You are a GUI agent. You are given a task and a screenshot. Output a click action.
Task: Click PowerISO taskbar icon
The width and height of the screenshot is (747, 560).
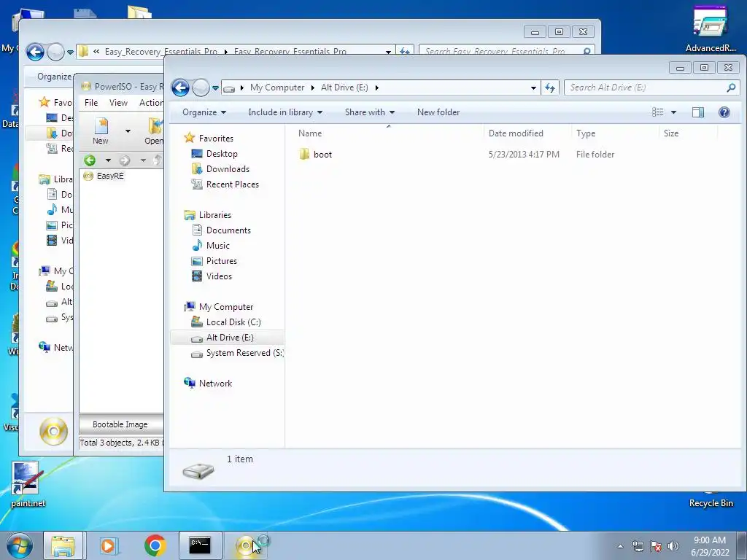pyautogui.click(x=246, y=545)
